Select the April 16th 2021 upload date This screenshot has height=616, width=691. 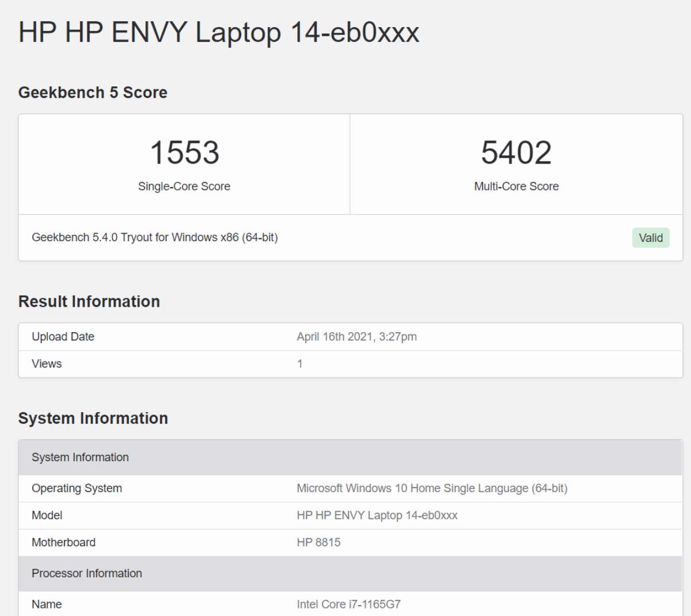pyautogui.click(x=356, y=337)
